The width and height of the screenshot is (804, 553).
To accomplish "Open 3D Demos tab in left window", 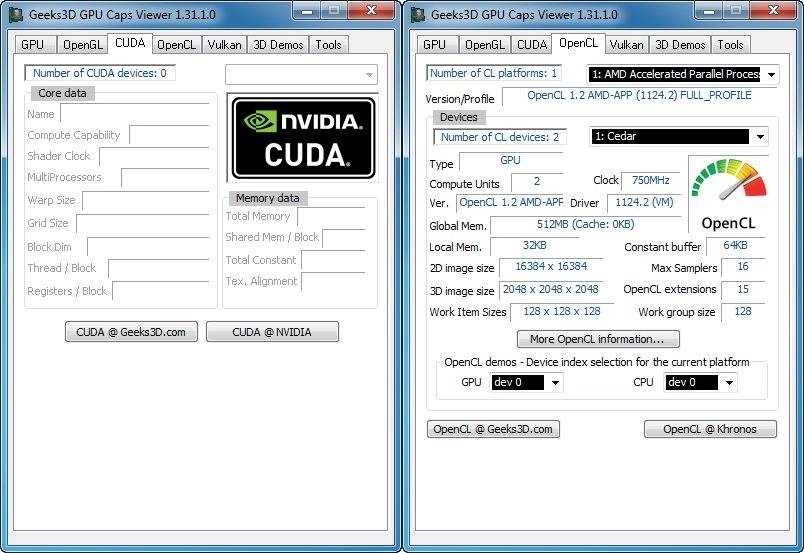I will click(x=278, y=45).
